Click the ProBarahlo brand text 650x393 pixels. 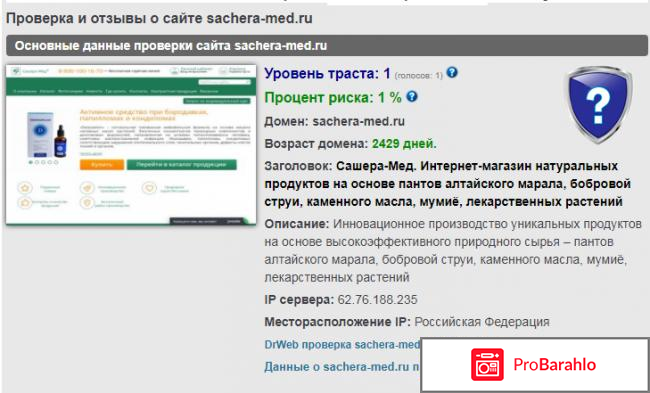(555, 365)
